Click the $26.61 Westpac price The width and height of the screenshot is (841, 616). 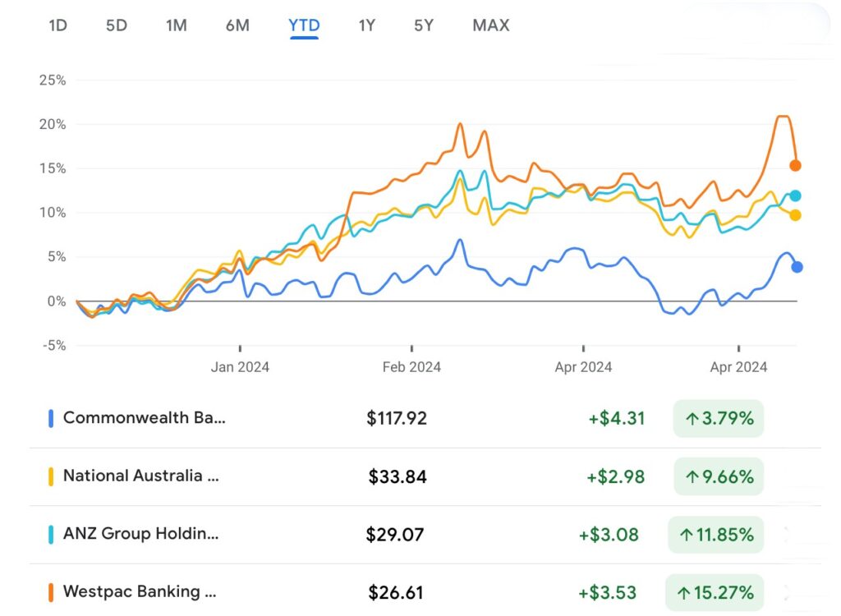pyautogui.click(x=396, y=592)
